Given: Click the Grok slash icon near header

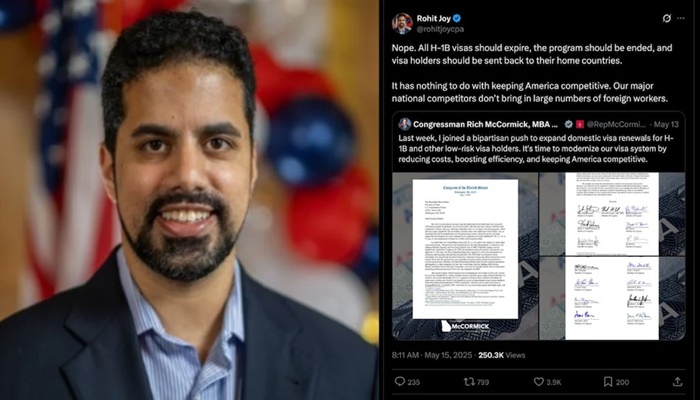Looking at the screenshot, I should point(667,18).
